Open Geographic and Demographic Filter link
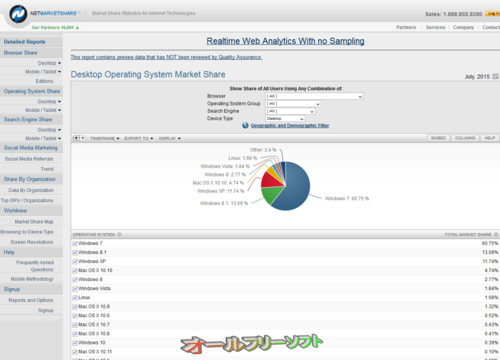Viewport: 500px width, 360px height. [290, 126]
